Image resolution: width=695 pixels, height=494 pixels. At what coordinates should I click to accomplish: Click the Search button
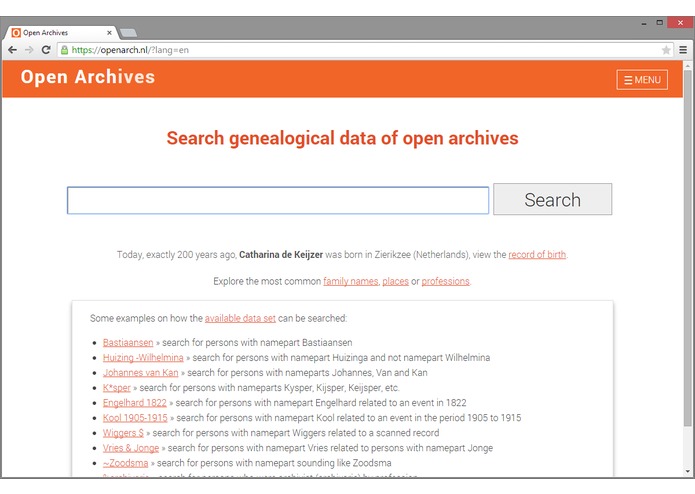coord(552,199)
